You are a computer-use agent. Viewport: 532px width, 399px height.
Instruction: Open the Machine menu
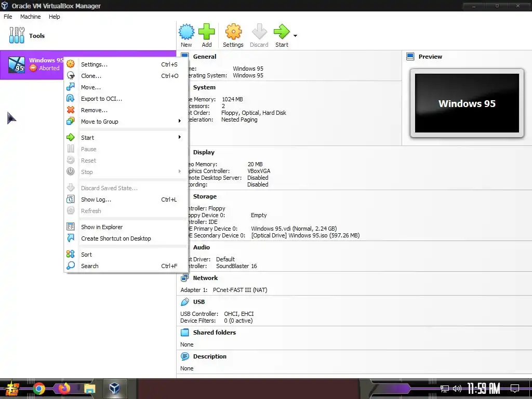coord(30,17)
